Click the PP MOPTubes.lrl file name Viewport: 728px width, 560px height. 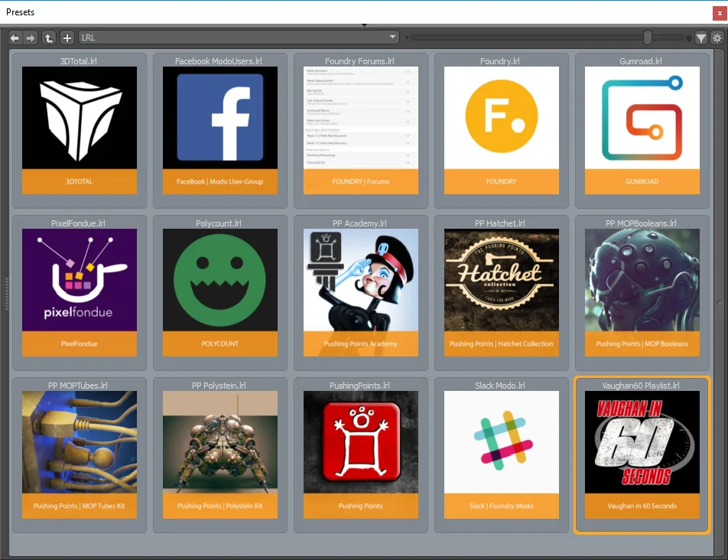pos(78,385)
